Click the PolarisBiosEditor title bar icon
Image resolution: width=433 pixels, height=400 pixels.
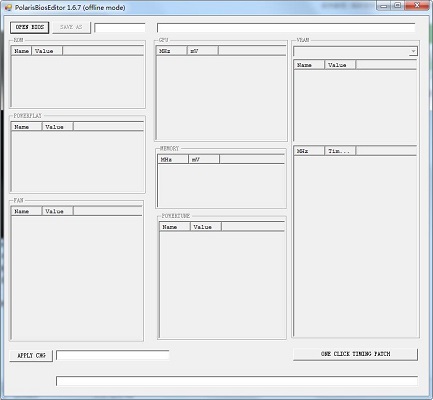pos(8,7)
